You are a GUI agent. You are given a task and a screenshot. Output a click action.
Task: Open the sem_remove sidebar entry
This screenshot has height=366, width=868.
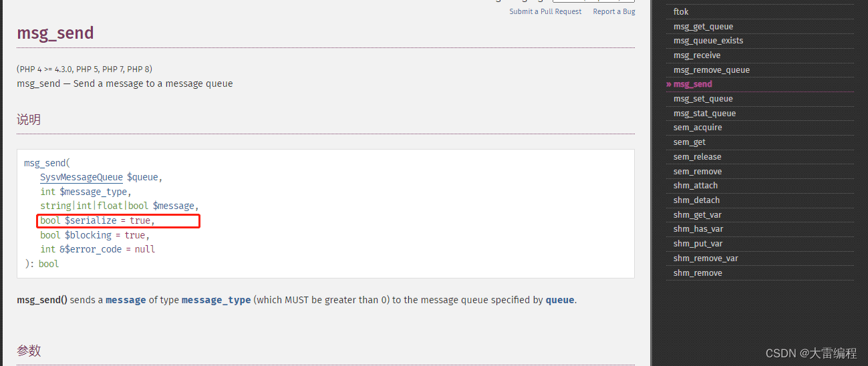[x=698, y=172]
